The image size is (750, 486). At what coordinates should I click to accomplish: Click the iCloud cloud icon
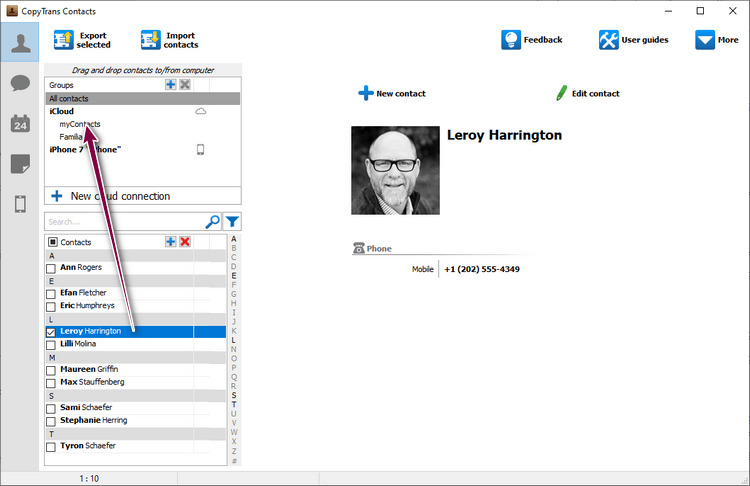coord(200,111)
